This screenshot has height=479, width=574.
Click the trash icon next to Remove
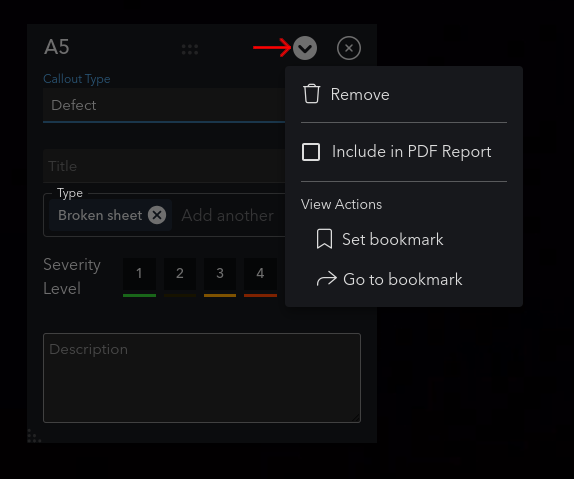(x=312, y=94)
